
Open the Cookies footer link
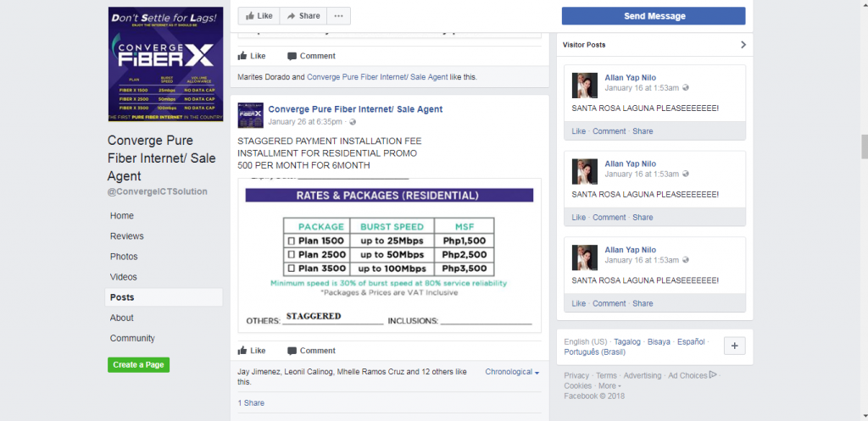tap(577, 386)
